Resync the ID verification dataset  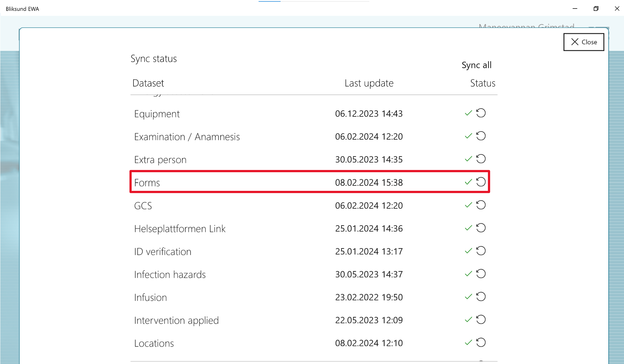pos(481,251)
